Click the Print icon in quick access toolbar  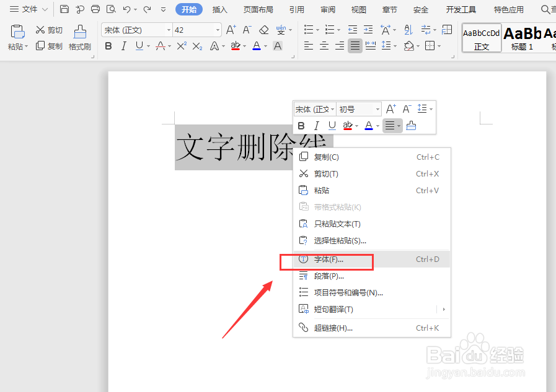[95, 9]
